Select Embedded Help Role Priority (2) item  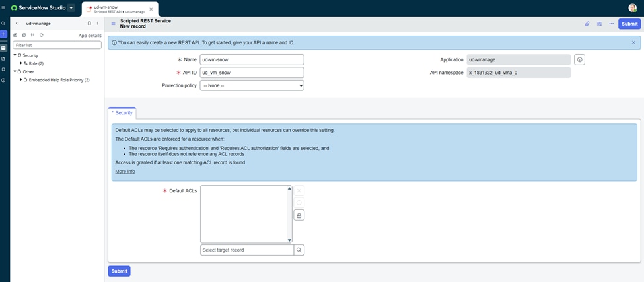[59, 80]
